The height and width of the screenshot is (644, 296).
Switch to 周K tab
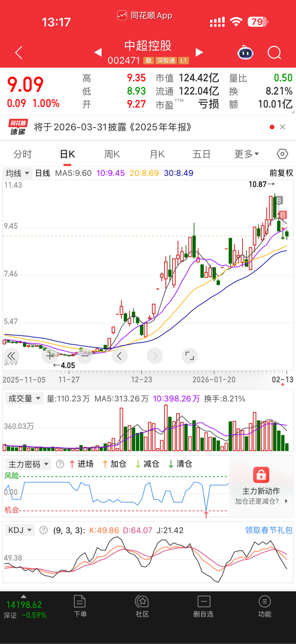112,154
